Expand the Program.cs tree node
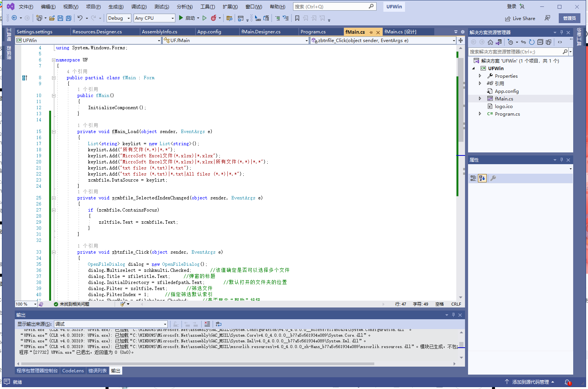 480,114
